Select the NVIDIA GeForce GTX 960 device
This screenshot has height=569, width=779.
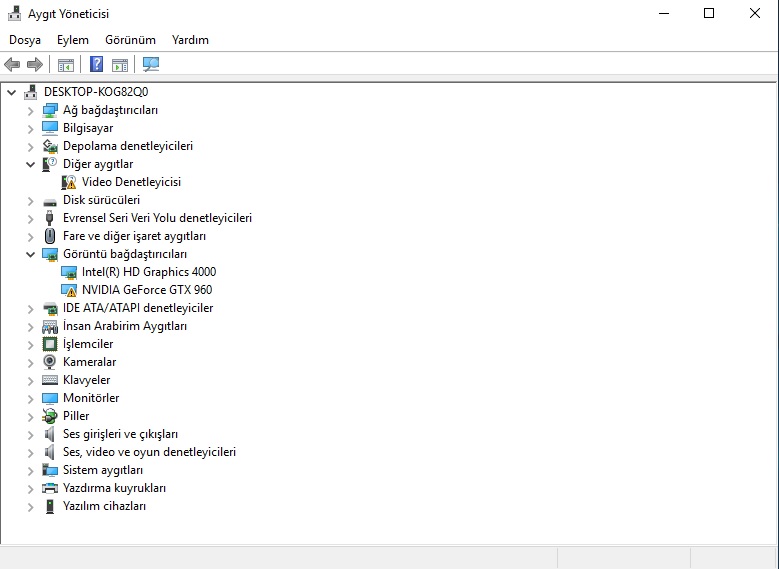(147, 290)
